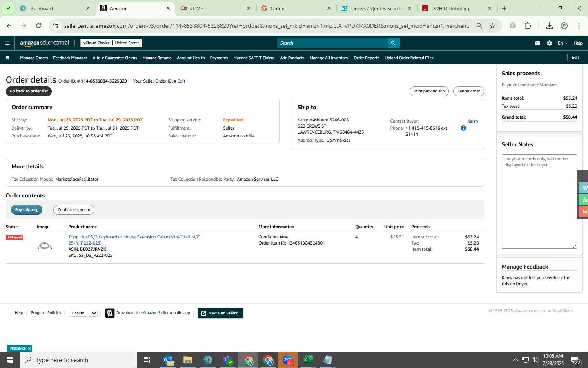
Task: Switch to the OTMS tab
Action: pos(216,8)
